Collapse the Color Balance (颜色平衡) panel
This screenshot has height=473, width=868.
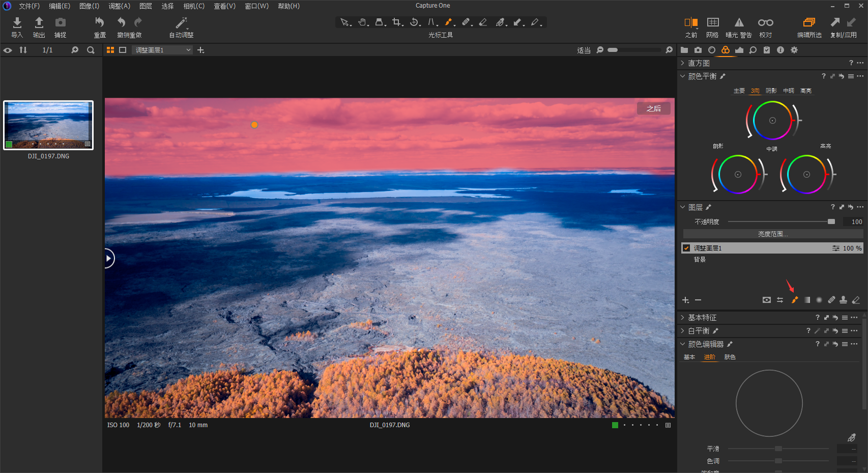click(x=683, y=76)
